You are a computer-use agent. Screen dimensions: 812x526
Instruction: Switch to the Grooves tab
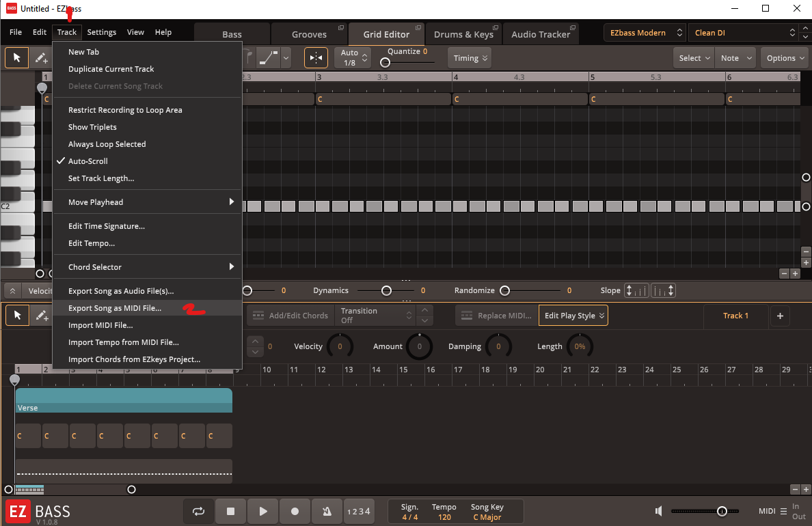309,34
